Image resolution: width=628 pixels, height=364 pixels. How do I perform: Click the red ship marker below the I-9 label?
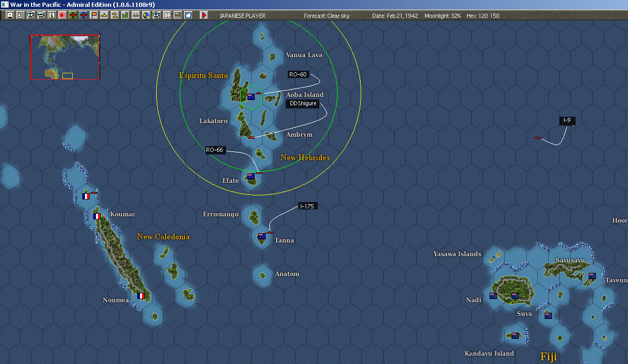tap(538, 138)
